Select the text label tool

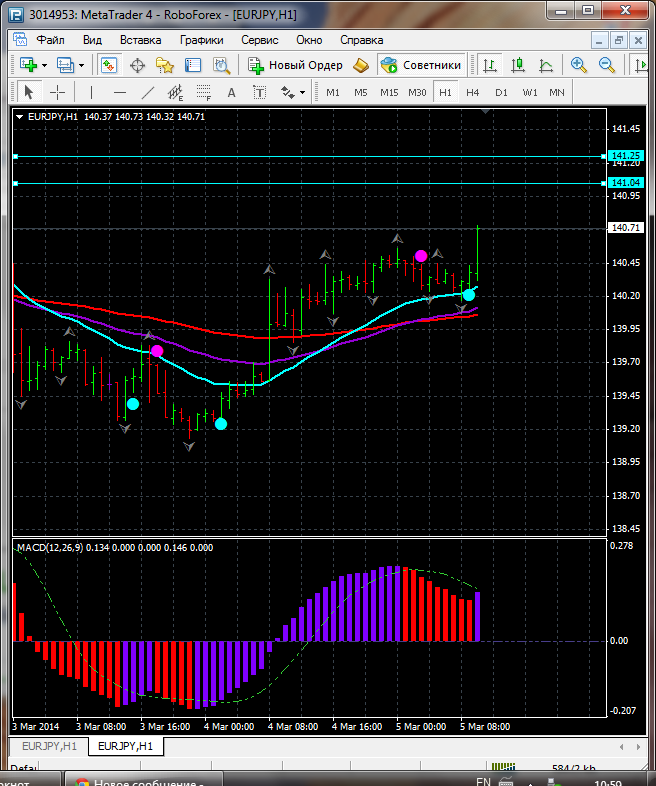coord(259,92)
